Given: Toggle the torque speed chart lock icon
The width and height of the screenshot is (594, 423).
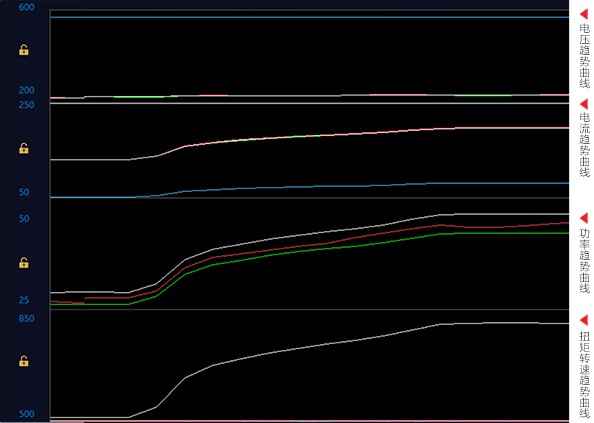Looking at the screenshot, I should tap(24, 361).
